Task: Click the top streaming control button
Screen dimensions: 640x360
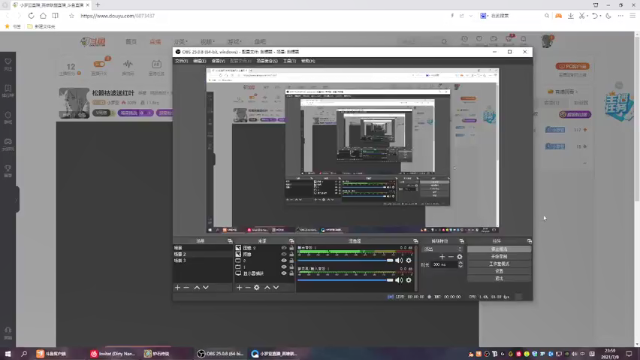Action: coord(499,249)
